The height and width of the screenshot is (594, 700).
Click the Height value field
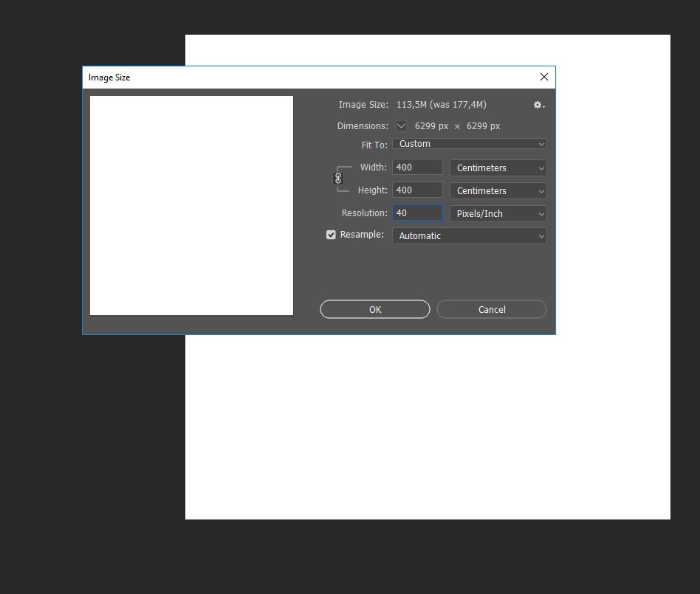click(x=417, y=190)
